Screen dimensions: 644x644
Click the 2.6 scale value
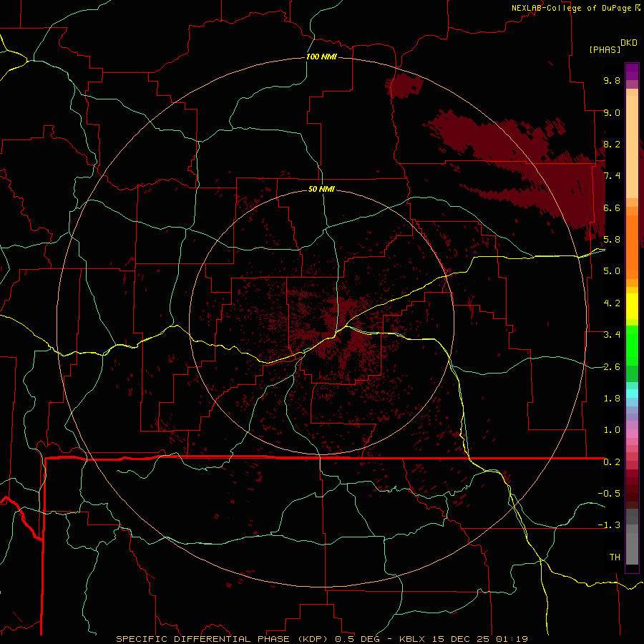pyautogui.click(x=612, y=367)
